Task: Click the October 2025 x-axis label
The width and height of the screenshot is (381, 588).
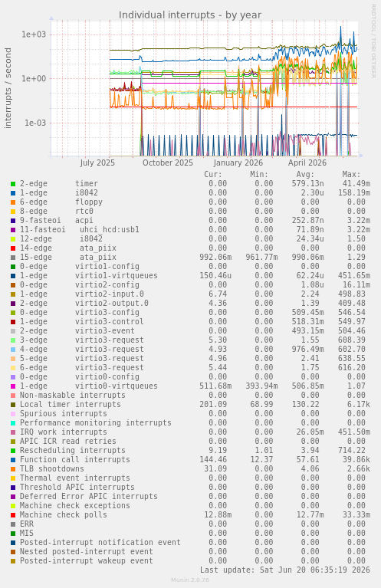Action: click(x=168, y=163)
